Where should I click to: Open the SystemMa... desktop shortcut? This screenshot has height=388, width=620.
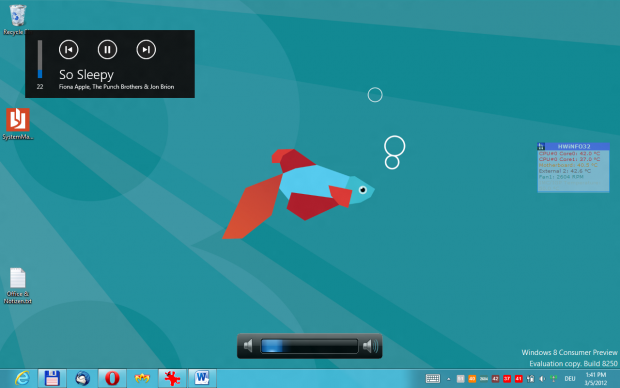pos(17,124)
